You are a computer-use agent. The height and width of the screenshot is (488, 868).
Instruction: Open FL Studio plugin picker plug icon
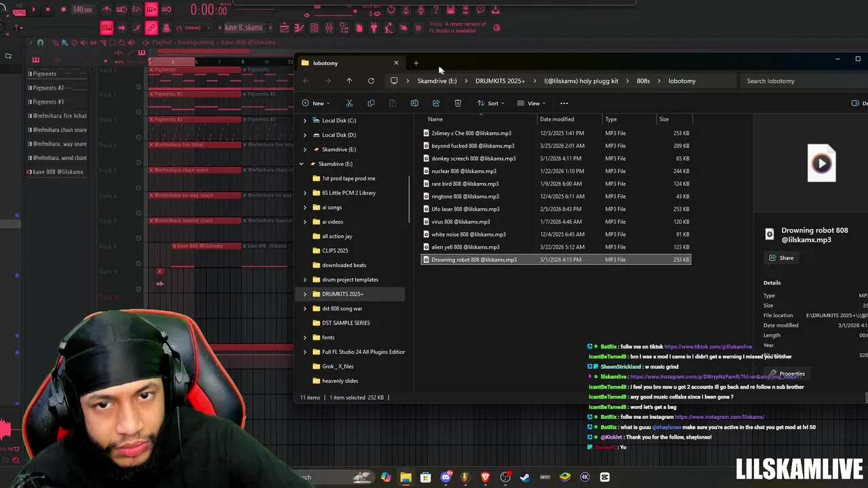pyautogui.click(x=374, y=28)
